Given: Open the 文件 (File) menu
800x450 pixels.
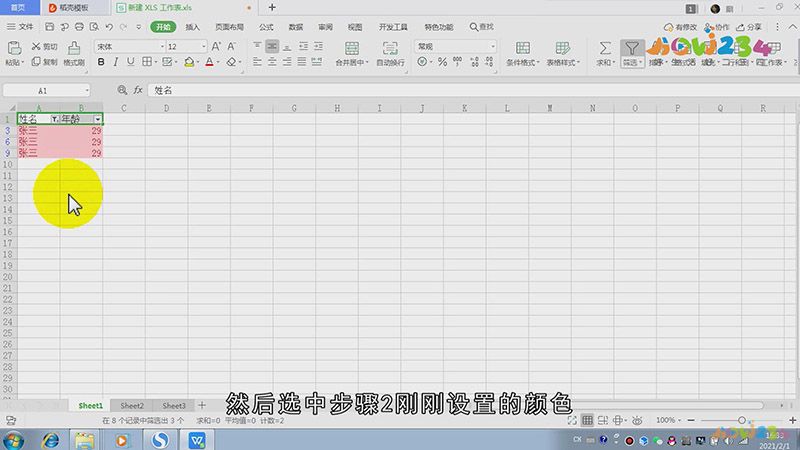Looking at the screenshot, I should coord(20,27).
